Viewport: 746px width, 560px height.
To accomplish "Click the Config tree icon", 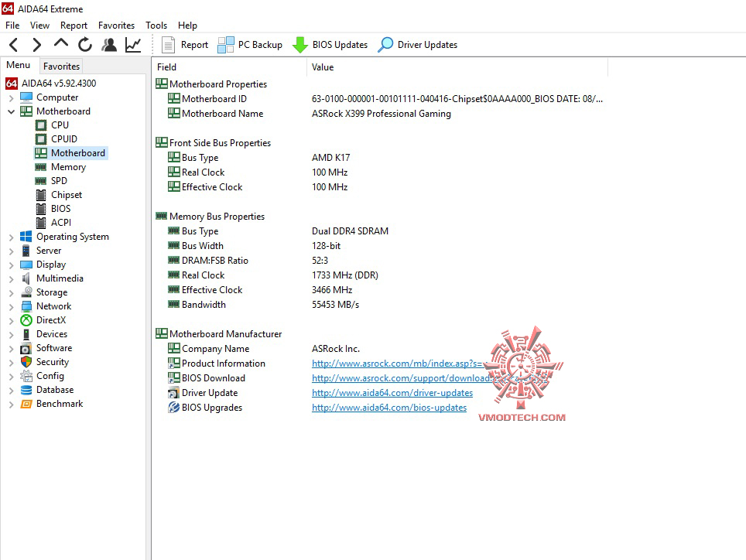I will [26, 376].
